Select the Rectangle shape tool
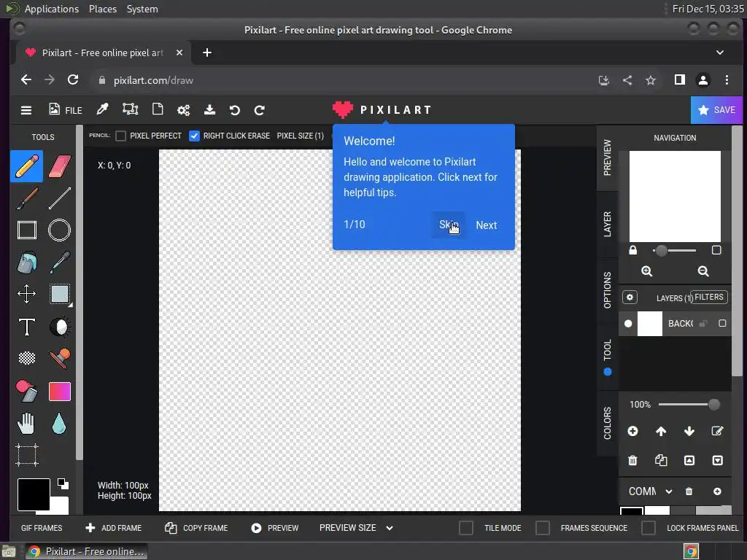 point(27,230)
